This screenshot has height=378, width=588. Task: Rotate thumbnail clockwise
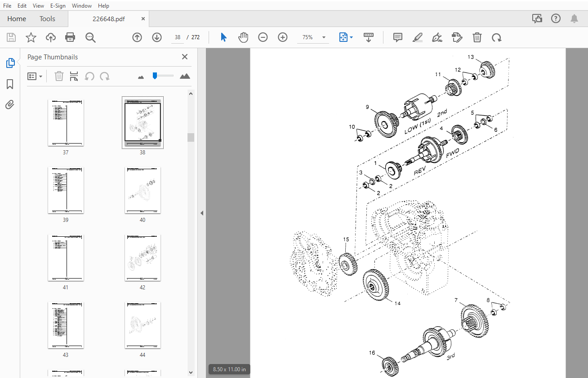[105, 76]
